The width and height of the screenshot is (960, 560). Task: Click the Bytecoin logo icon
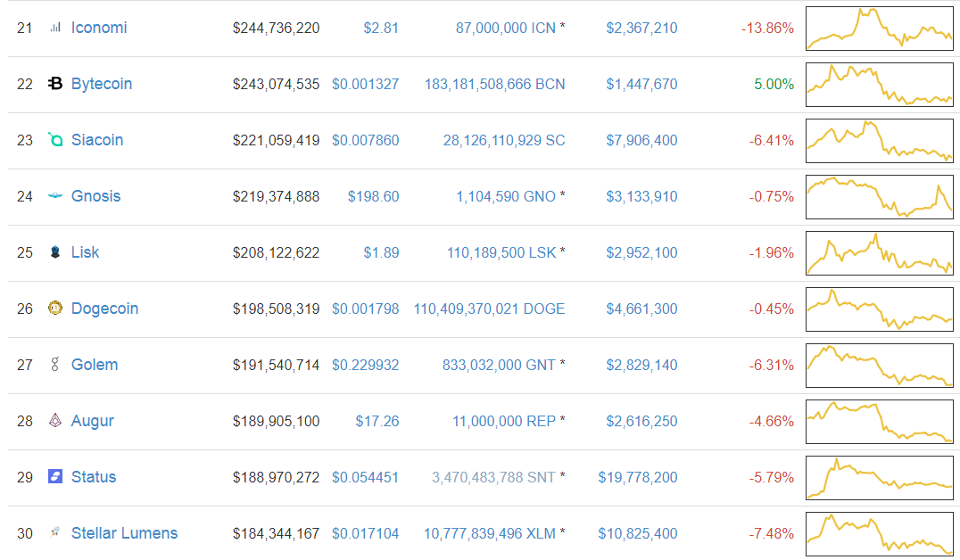pyautogui.click(x=55, y=84)
